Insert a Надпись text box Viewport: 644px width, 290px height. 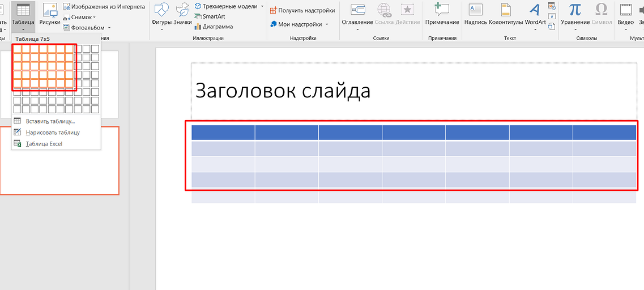475,14
